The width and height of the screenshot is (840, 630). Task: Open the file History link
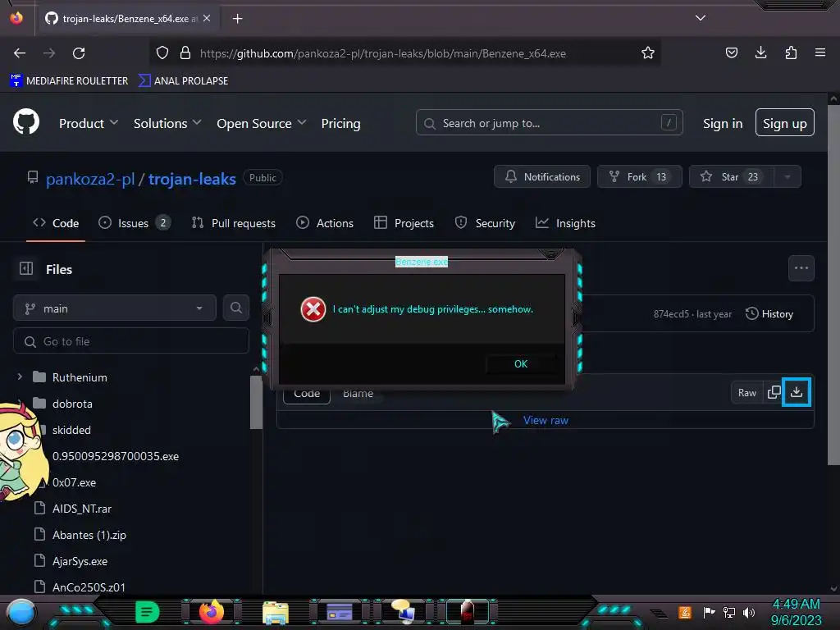[769, 314]
